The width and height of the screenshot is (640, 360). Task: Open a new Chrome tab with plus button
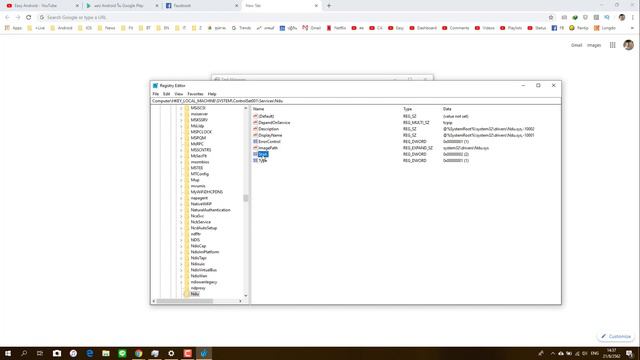pos(329,6)
